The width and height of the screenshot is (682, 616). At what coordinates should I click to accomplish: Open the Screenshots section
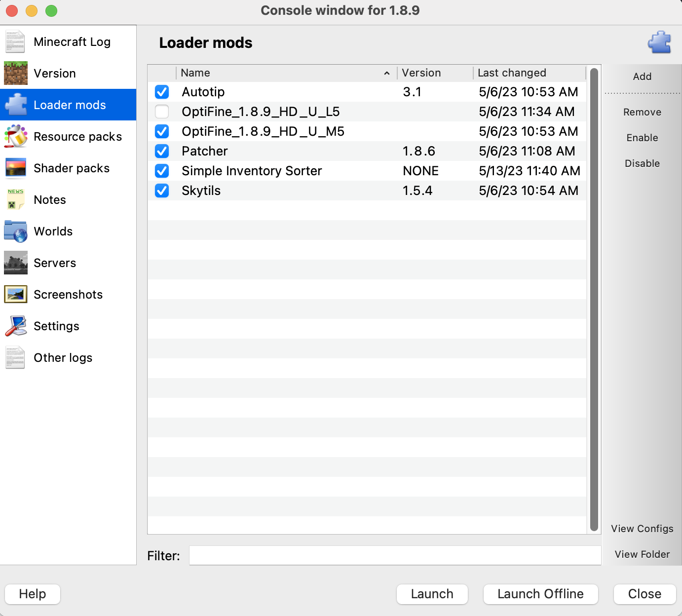[68, 294]
